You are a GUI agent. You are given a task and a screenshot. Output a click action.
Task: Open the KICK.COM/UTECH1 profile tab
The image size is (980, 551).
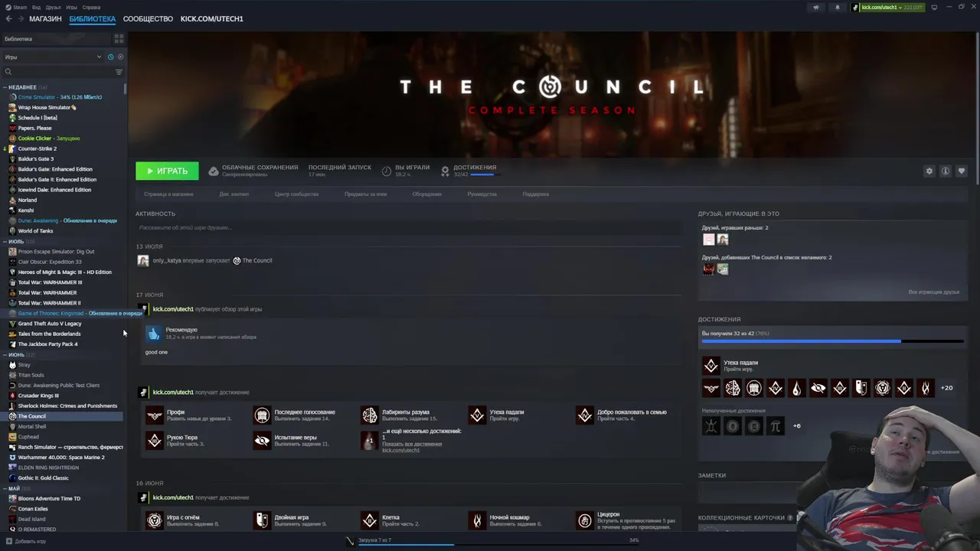coord(212,18)
